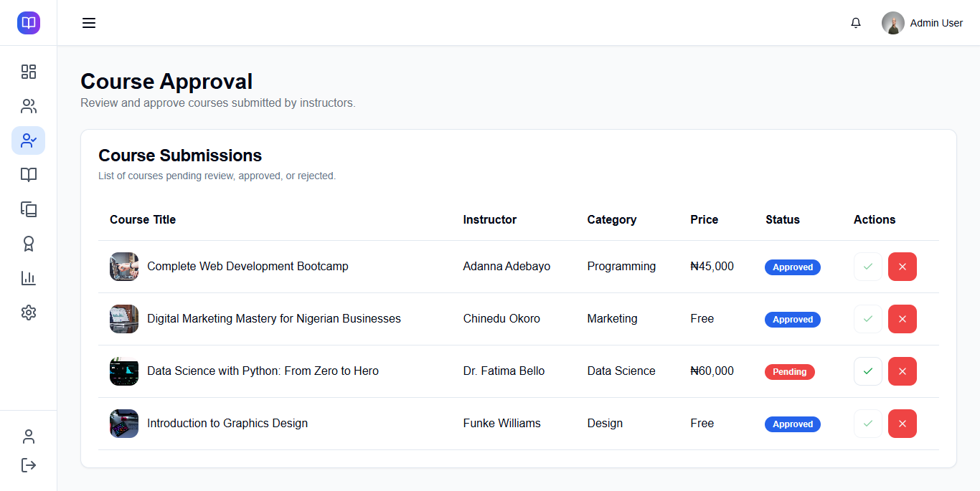
Task: Click the notification bell icon
Action: click(856, 23)
